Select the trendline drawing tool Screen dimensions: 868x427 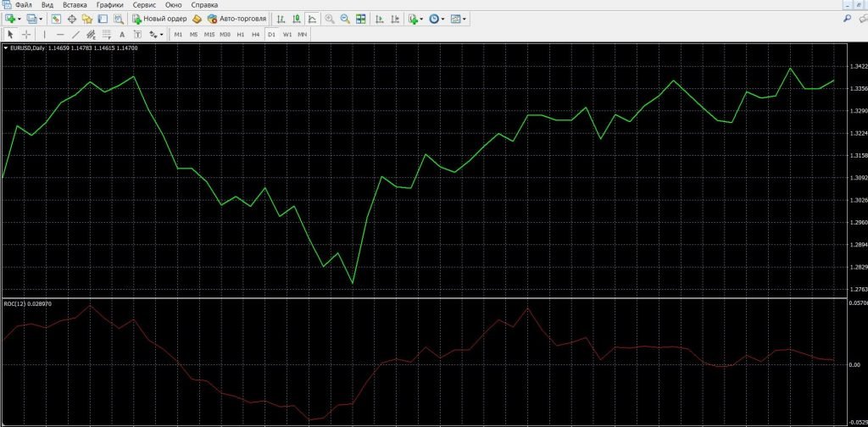coord(75,35)
